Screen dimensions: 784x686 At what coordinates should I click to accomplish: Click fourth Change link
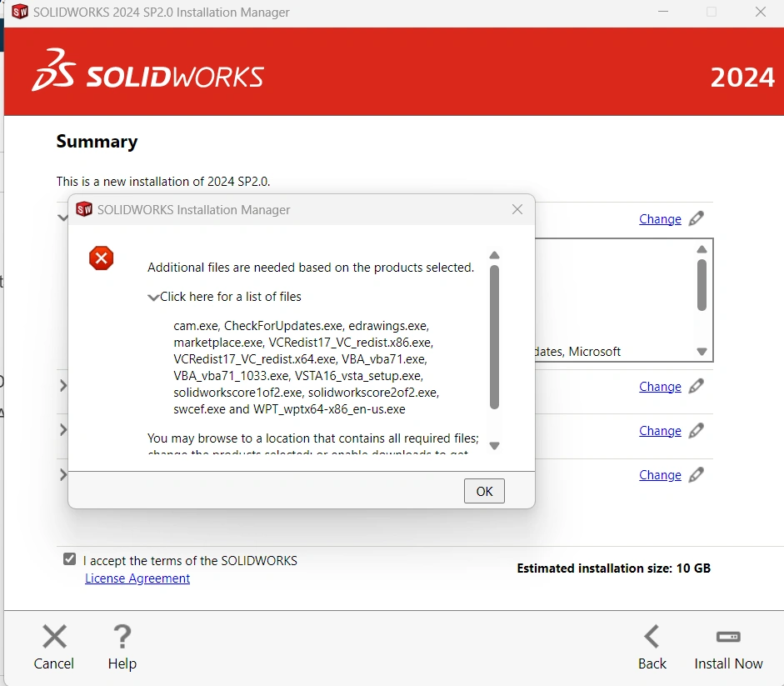click(660, 475)
